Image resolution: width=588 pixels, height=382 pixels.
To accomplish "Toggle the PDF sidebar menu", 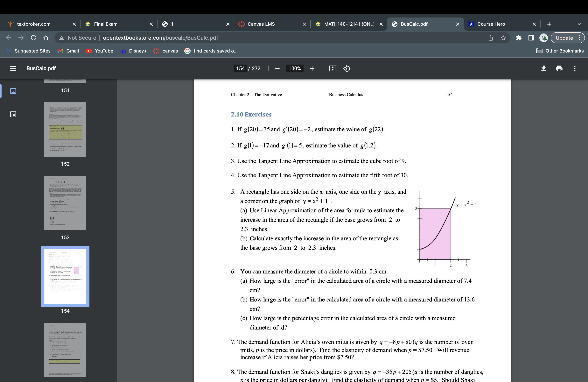I will [x=13, y=68].
